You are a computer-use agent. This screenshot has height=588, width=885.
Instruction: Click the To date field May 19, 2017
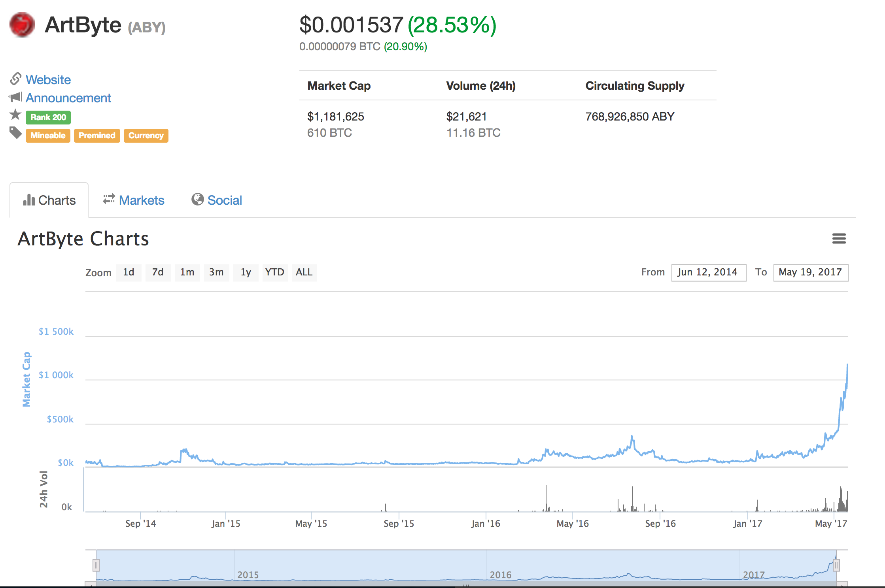(x=811, y=273)
